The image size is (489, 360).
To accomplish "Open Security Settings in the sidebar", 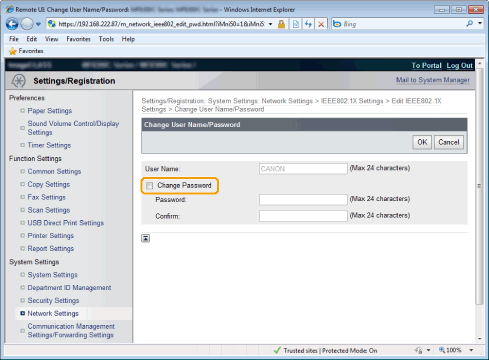I will point(53,301).
